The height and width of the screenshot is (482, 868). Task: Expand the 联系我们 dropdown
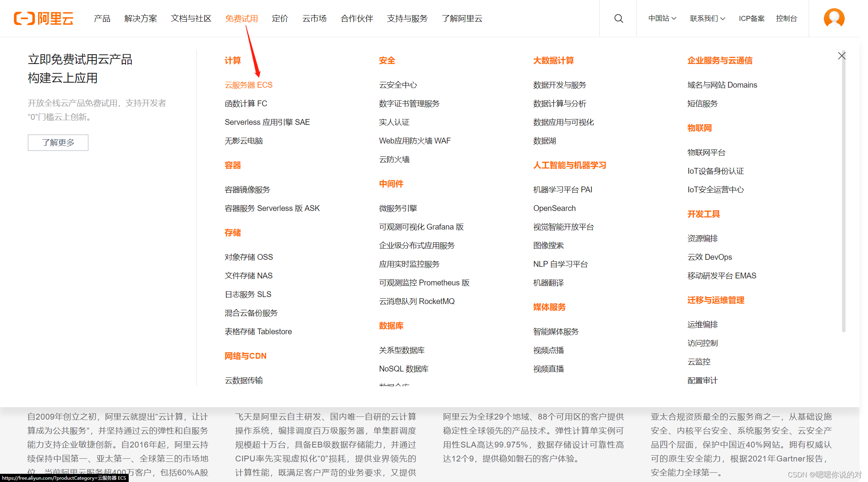(707, 18)
